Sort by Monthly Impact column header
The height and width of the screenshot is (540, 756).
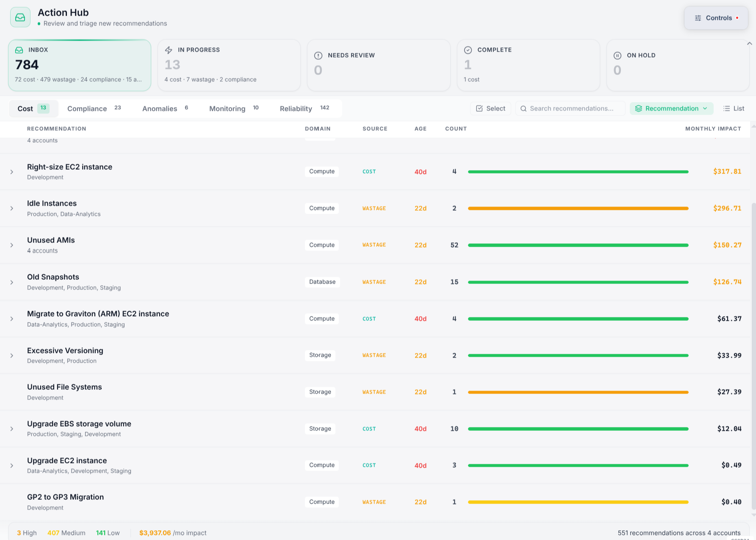tap(713, 129)
